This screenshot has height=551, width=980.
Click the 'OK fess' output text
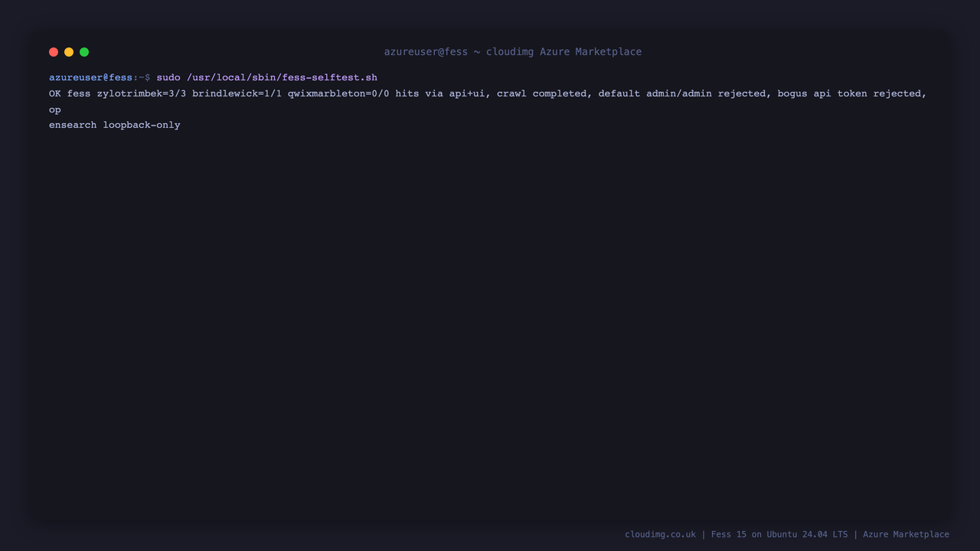pyautogui.click(x=70, y=93)
